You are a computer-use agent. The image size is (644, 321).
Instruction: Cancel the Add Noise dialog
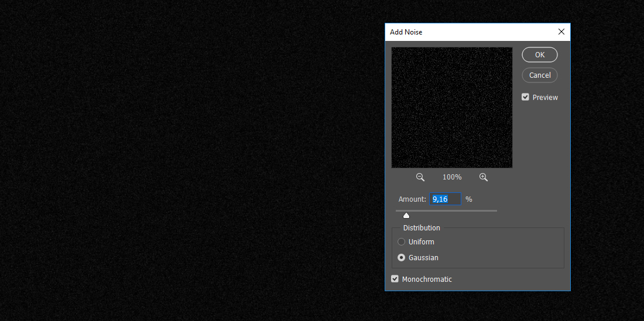pyautogui.click(x=540, y=75)
